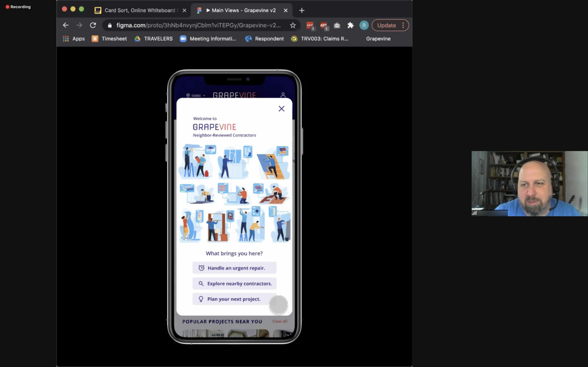Screen dimensions: 588x367
Task: Open the View all projects link
Action: 280,321
